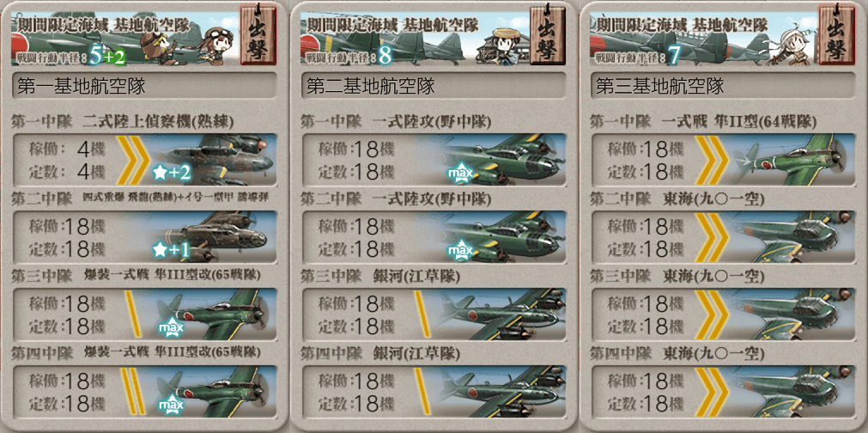Click the 出撃 tag on the first air base
This screenshot has width=868, height=433.
click(258, 35)
